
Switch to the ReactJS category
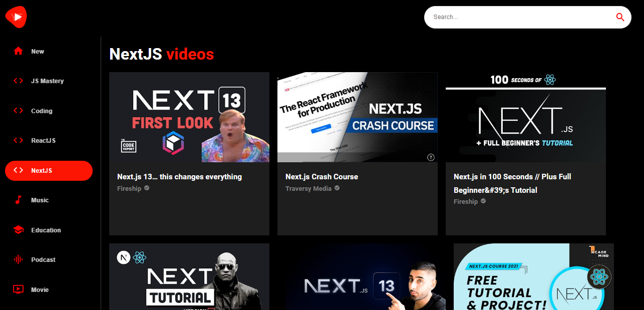[x=49, y=140]
